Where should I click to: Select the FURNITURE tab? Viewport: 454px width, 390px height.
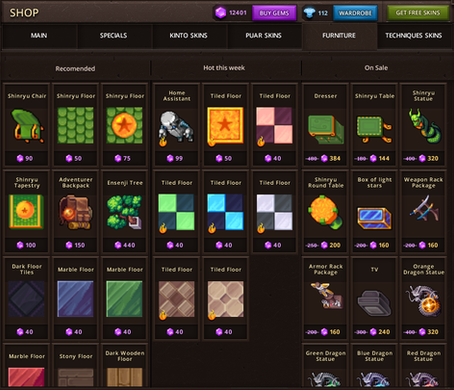click(x=339, y=36)
